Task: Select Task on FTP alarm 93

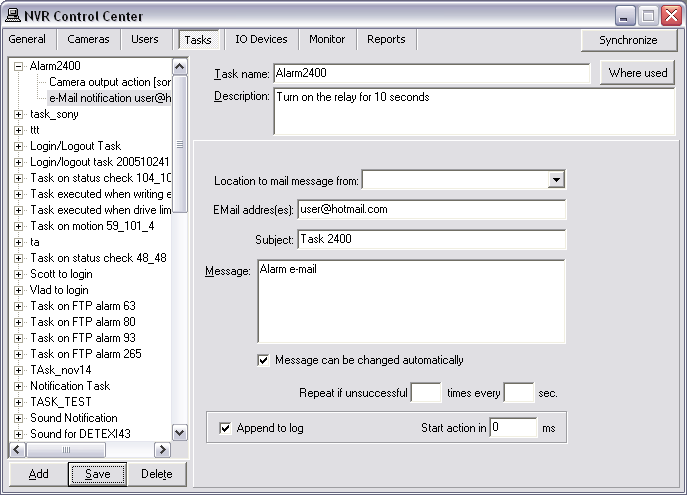Action: pyautogui.click(x=83, y=338)
